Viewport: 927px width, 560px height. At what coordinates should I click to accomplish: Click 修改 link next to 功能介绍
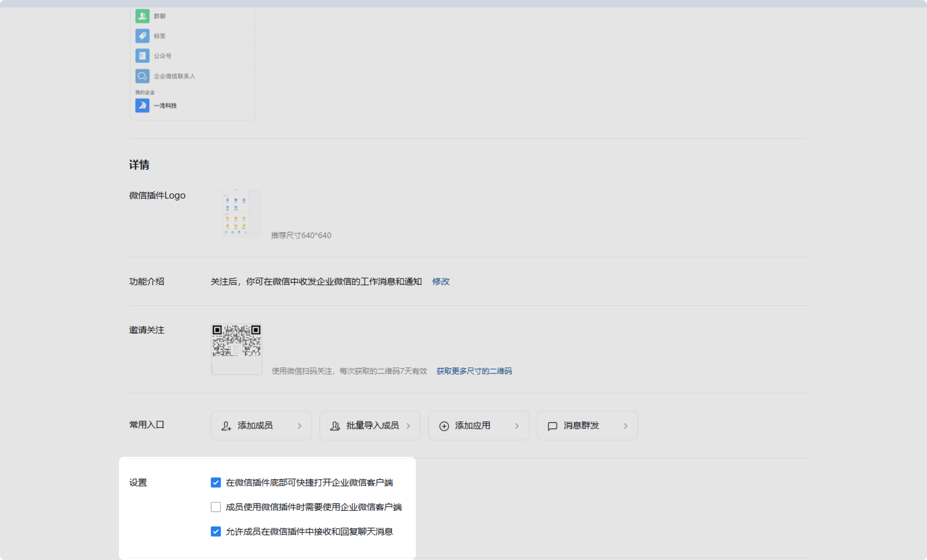(441, 282)
